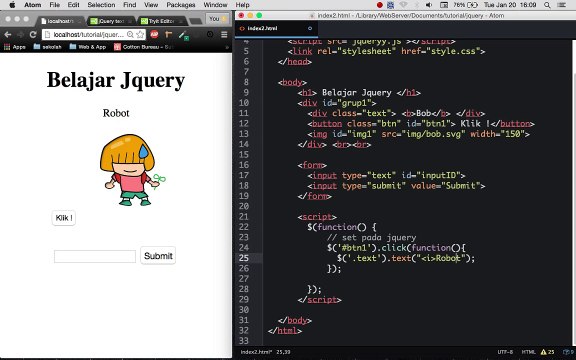Open the Chrome hamburger menu

click(x=224, y=35)
